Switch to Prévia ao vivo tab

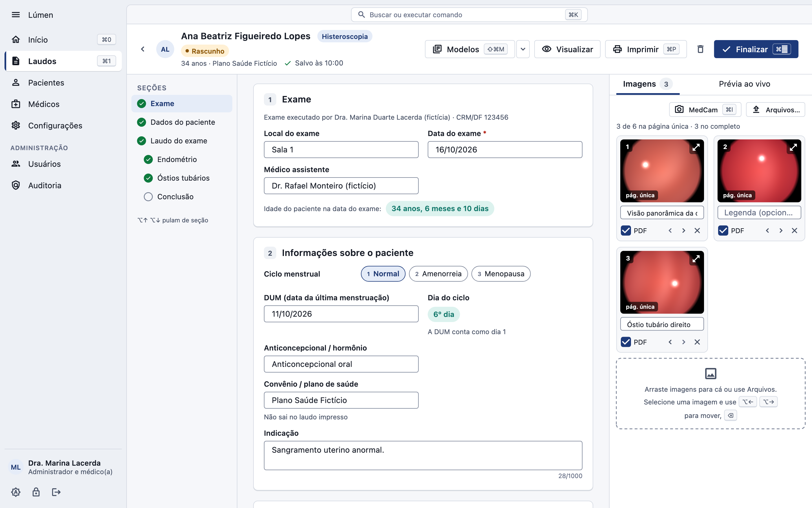point(744,84)
